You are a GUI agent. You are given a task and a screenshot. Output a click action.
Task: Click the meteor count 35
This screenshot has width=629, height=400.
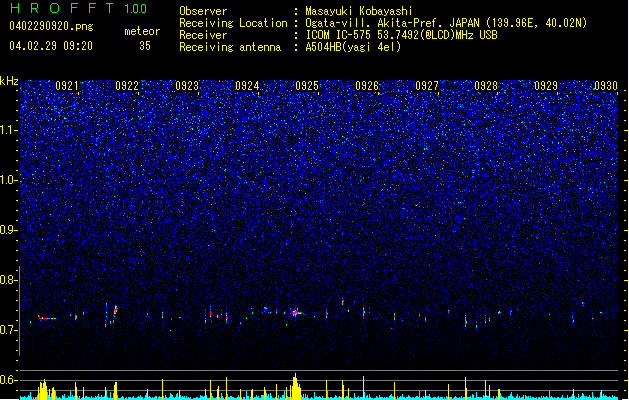(145, 46)
